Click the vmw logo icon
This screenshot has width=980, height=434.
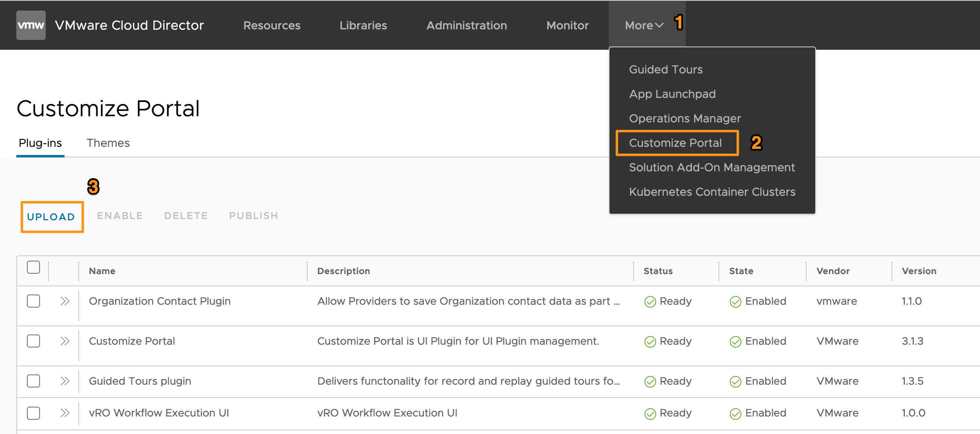pyautogui.click(x=31, y=25)
